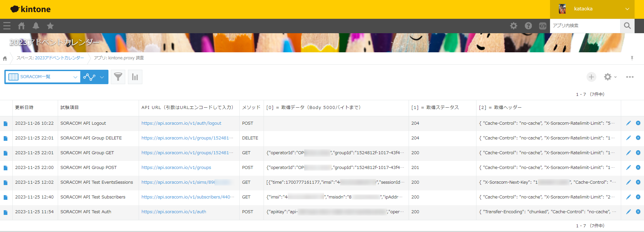This screenshot has height=232, width=644.
Task: Click the DELETE method cell
Action: click(x=251, y=138)
